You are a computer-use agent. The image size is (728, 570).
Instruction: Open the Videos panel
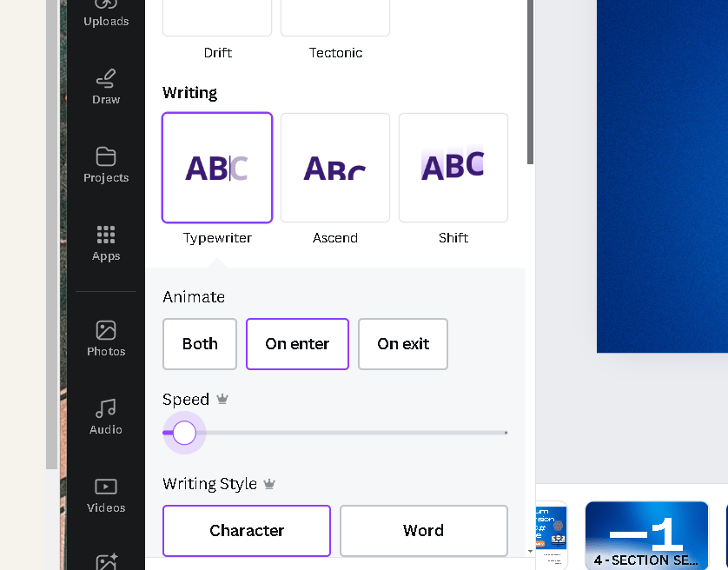point(106,495)
